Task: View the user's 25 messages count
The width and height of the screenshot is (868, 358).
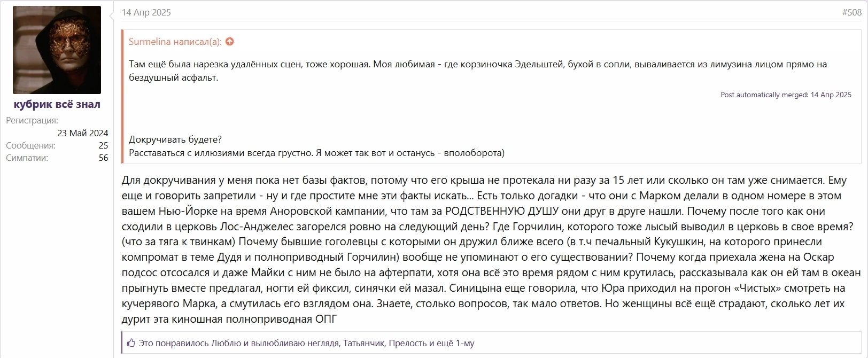Action: coord(103,145)
